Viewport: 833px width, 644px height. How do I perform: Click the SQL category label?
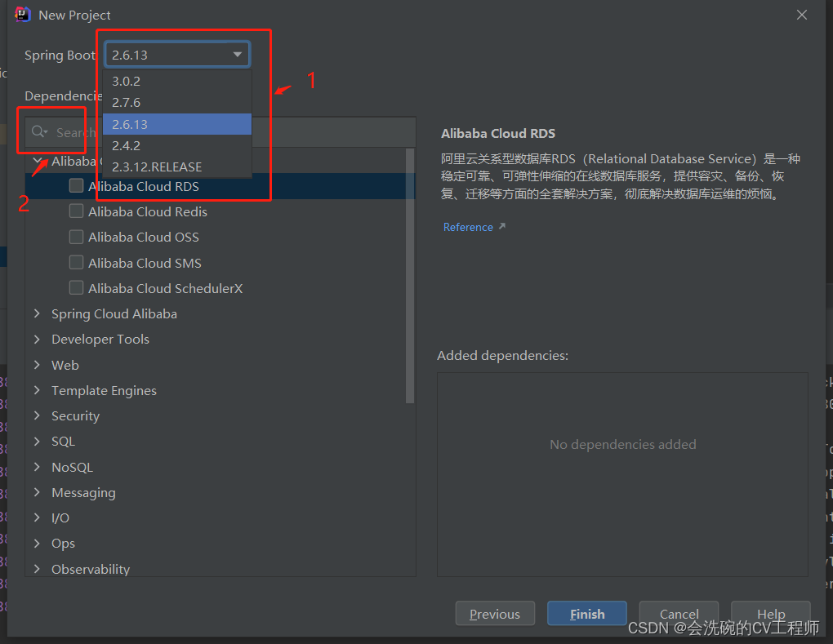coord(63,442)
